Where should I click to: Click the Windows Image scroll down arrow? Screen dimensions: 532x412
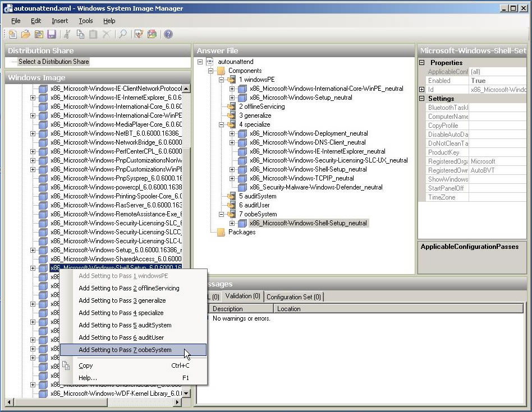(186, 394)
